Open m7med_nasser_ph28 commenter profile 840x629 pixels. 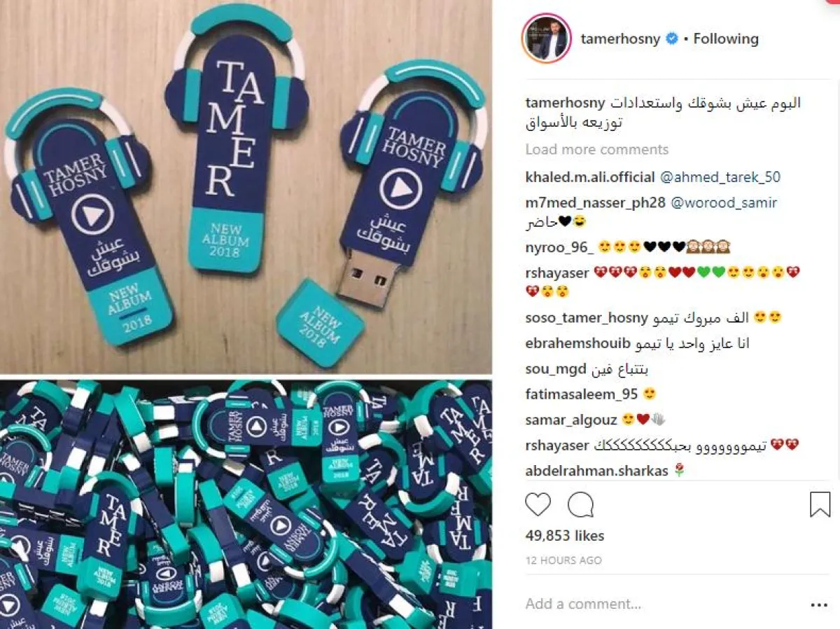(x=596, y=203)
